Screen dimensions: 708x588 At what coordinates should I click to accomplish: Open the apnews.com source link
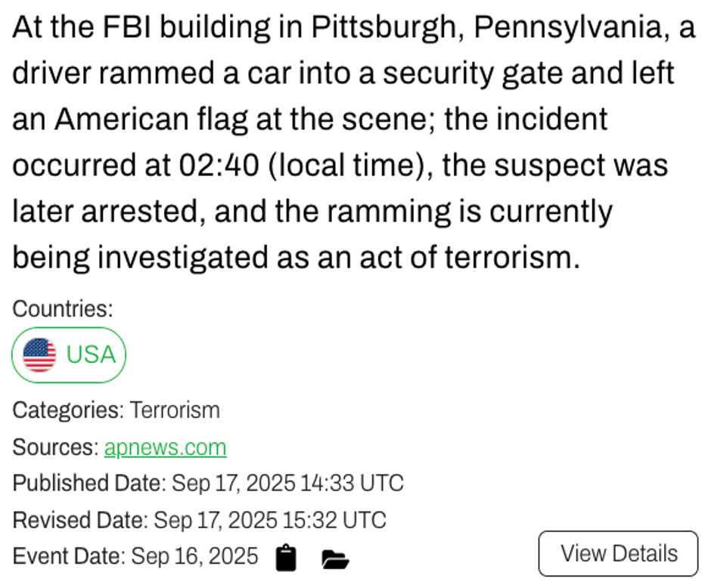pyautogui.click(x=165, y=447)
